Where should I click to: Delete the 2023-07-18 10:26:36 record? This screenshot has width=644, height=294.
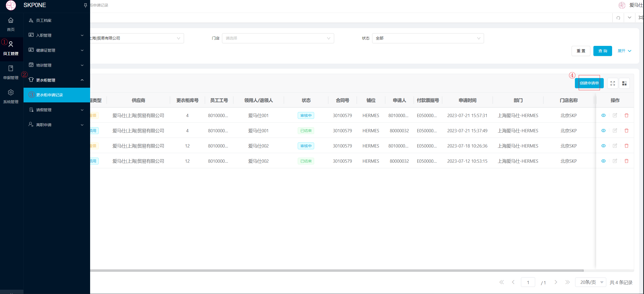click(x=627, y=146)
